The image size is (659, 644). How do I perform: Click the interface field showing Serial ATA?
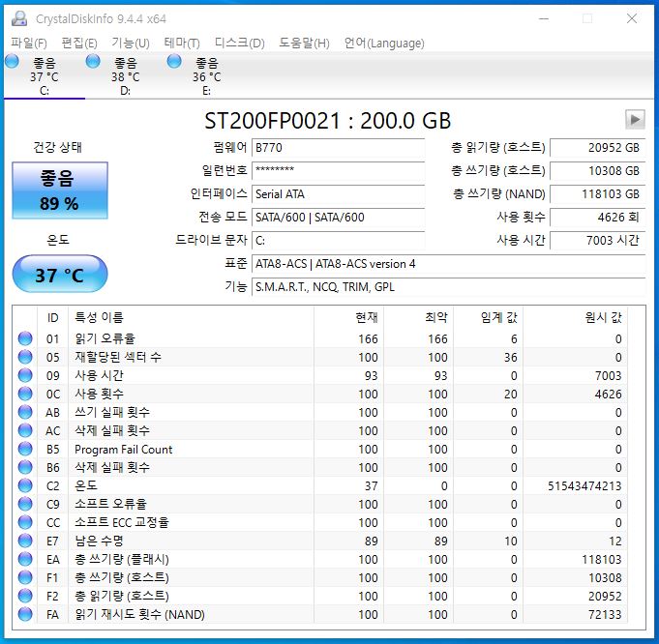click(339, 194)
